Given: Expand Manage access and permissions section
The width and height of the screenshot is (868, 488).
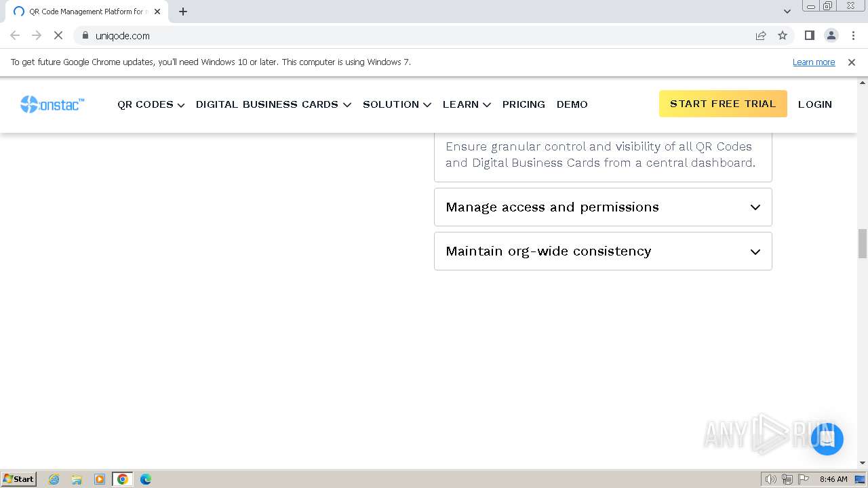Looking at the screenshot, I should [603, 207].
